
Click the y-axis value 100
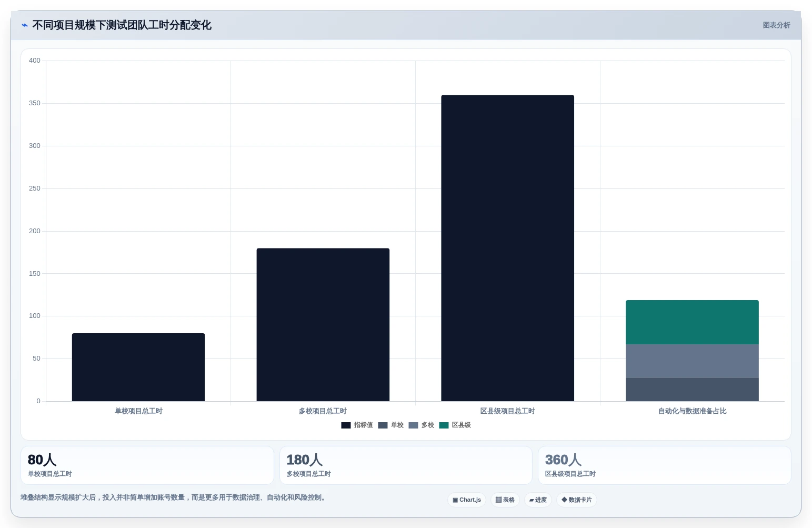pos(35,316)
